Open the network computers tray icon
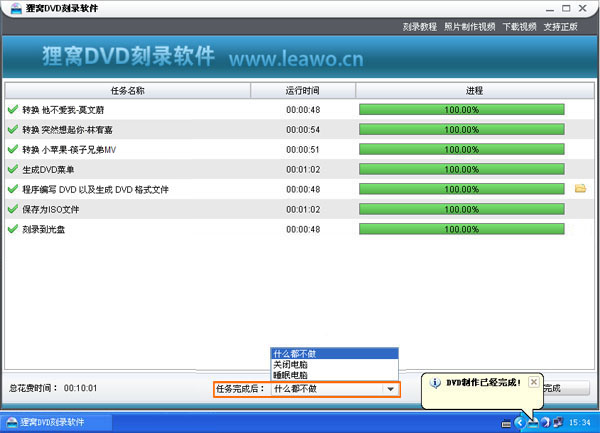Viewport: 600px width, 433px height. tap(558, 423)
